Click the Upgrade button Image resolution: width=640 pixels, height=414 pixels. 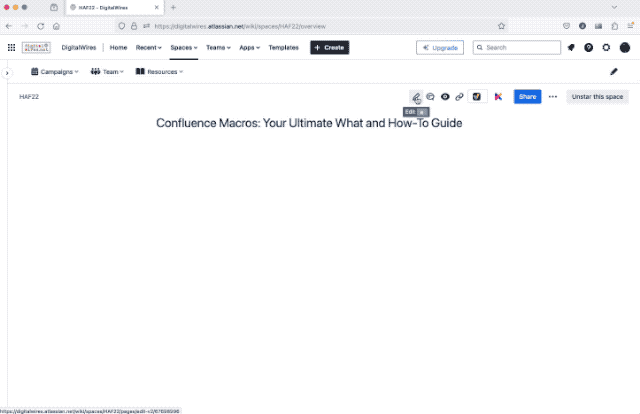(x=440, y=48)
